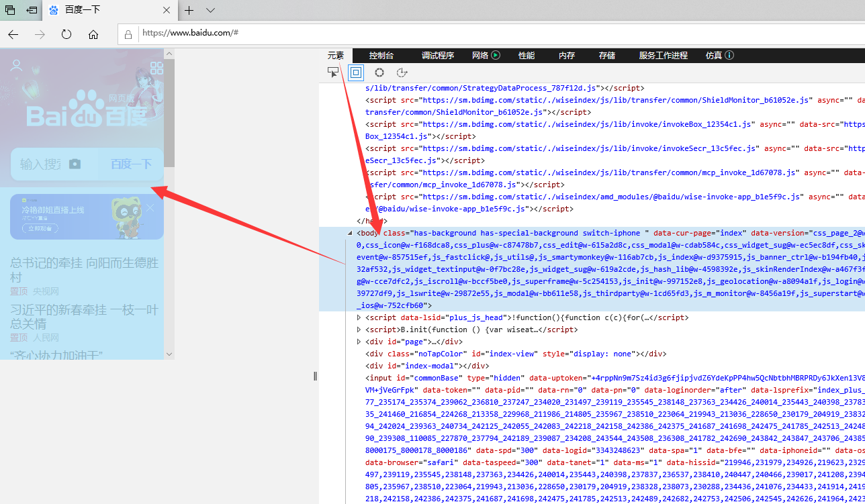Open the Baidu grid menu icon
Image resolution: width=865 pixels, height=504 pixels.
click(x=156, y=68)
